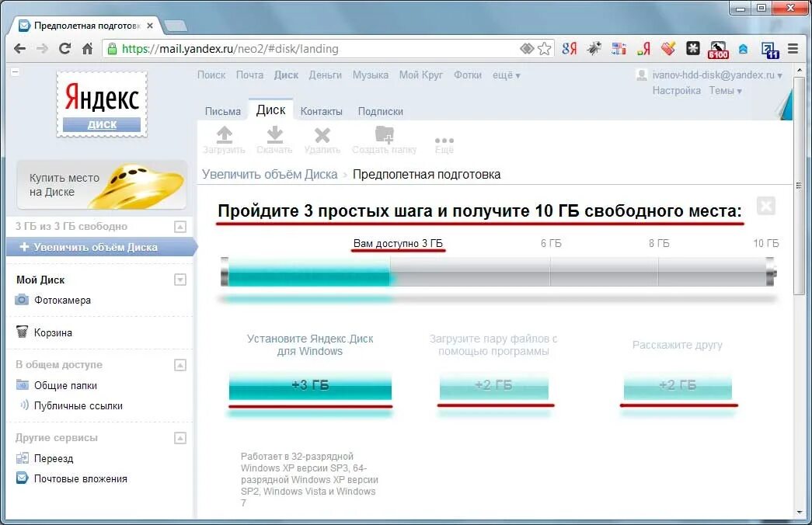
Task: Open the Ещё three-dots menu
Action: tap(444, 145)
